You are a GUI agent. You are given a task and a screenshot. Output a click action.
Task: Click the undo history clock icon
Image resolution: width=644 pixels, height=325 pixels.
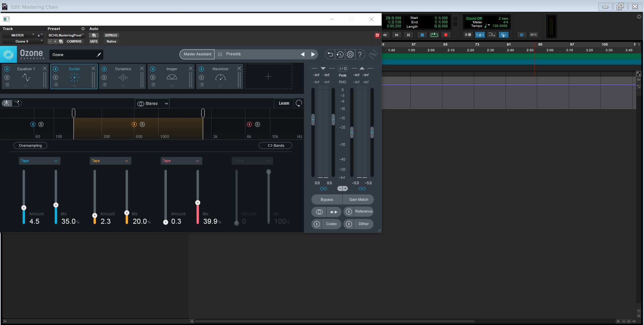click(x=340, y=54)
